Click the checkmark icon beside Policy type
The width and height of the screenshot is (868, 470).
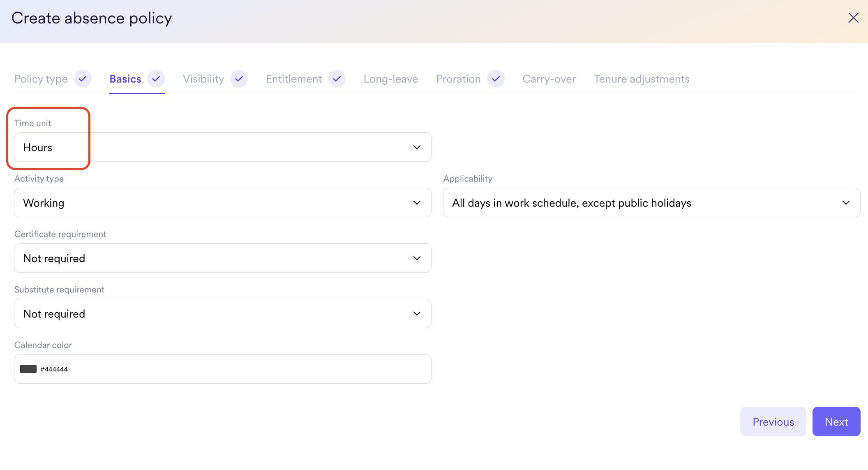point(83,78)
